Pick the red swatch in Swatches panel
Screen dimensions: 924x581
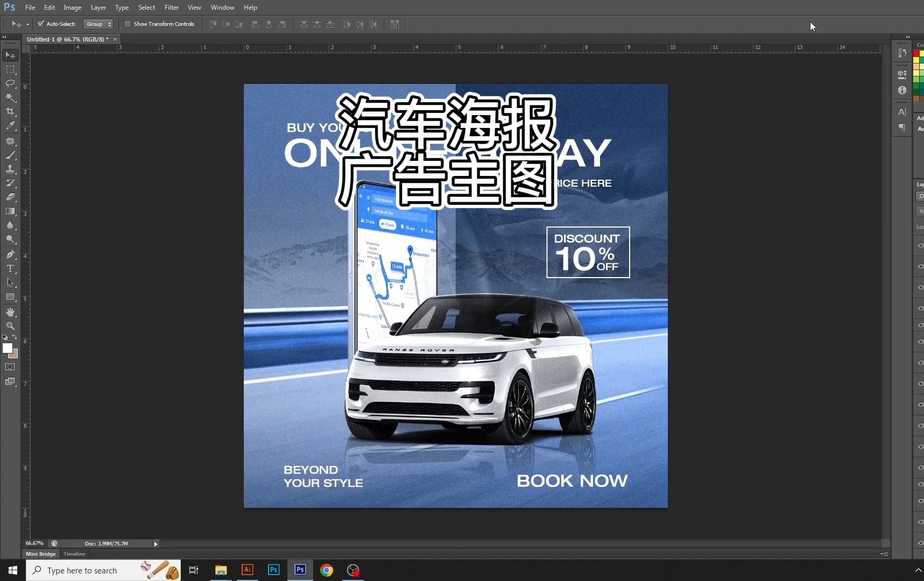[x=916, y=54]
